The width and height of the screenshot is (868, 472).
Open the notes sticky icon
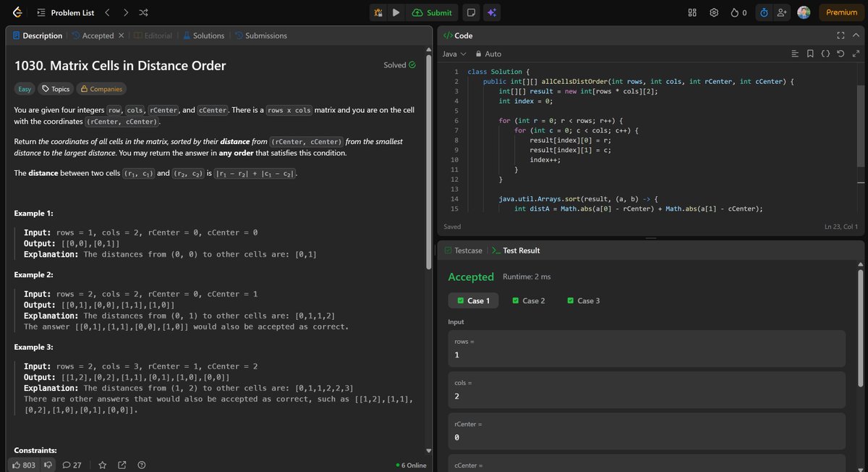coord(471,12)
